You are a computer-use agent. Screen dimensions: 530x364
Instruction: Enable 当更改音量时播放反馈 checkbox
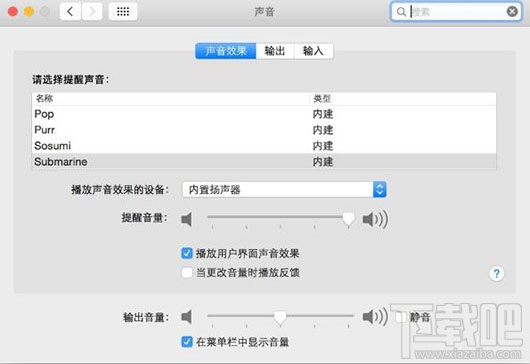point(187,272)
